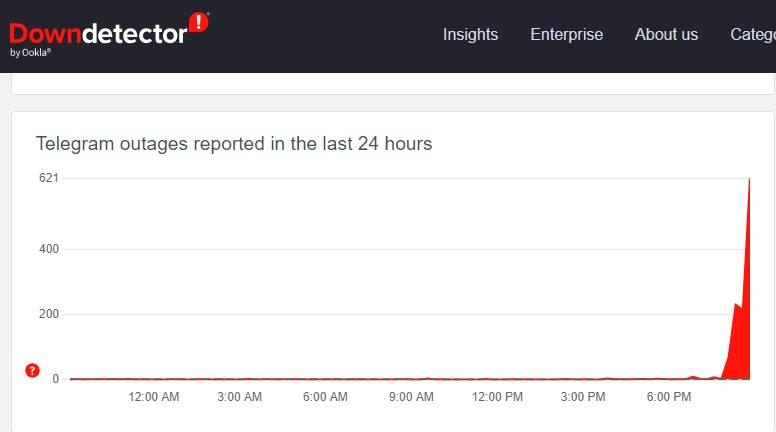Open the Insights menu item
The width and height of the screenshot is (776, 432).
pyautogui.click(x=470, y=34)
